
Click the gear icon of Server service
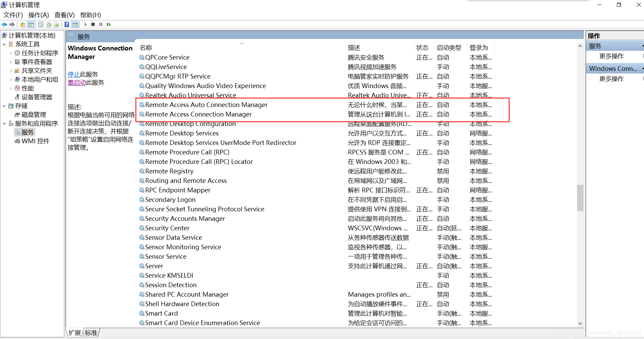pyautogui.click(x=142, y=266)
